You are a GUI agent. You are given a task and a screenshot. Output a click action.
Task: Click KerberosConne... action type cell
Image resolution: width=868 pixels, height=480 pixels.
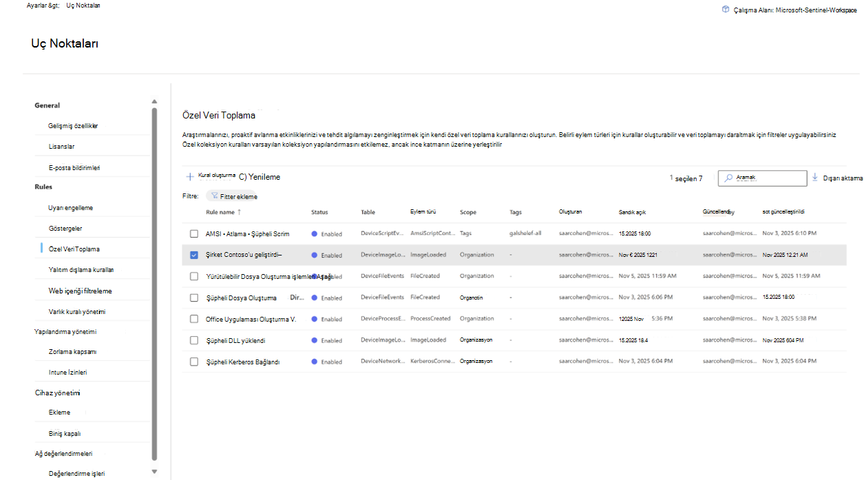coord(432,361)
